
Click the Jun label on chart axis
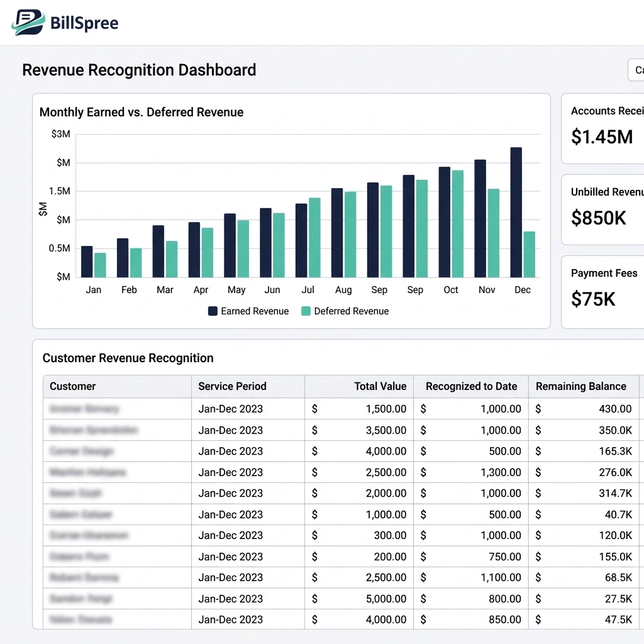click(x=272, y=289)
